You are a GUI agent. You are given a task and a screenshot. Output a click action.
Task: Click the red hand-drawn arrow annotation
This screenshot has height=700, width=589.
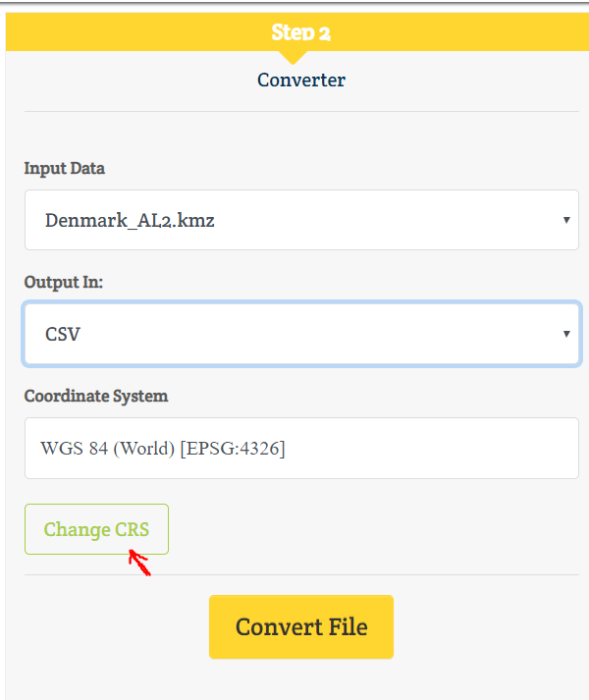click(x=139, y=563)
